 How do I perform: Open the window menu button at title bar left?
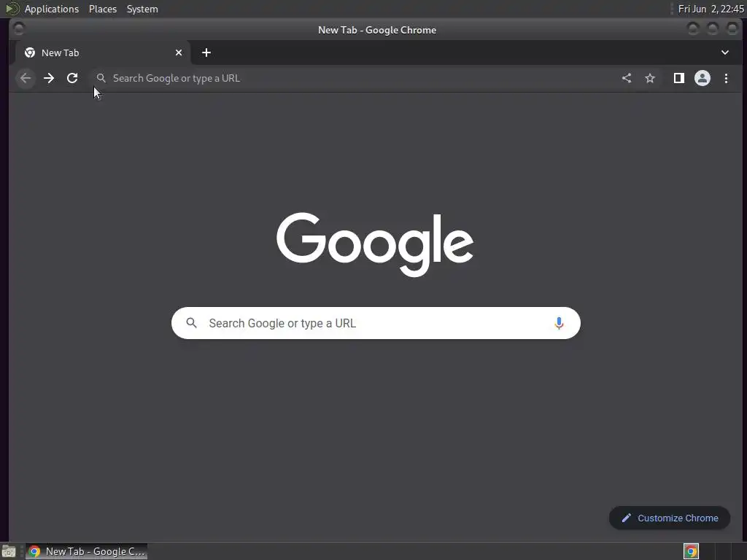18,29
